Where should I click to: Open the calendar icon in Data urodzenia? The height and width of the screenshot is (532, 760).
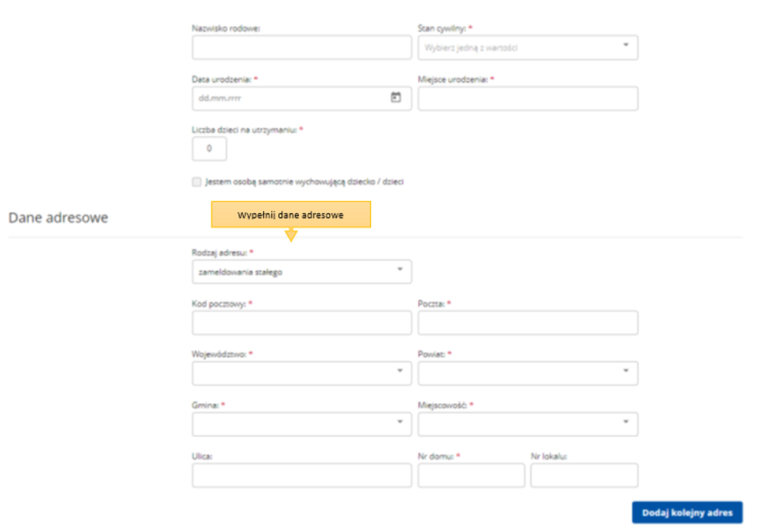pos(396,97)
